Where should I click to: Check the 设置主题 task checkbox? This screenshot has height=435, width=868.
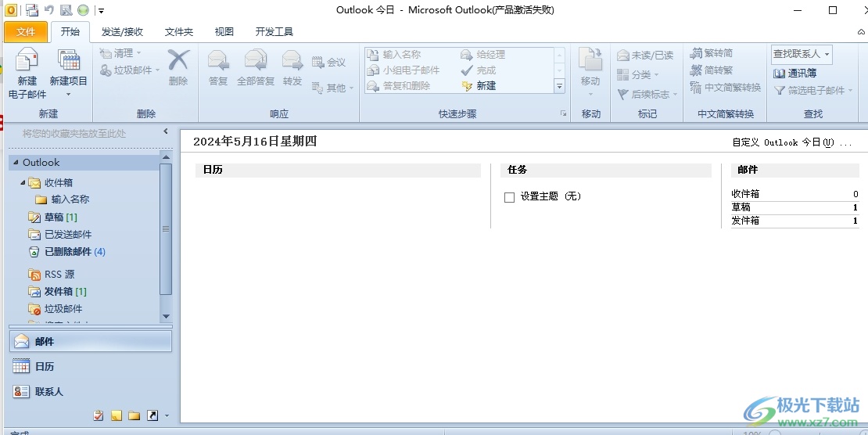510,197
